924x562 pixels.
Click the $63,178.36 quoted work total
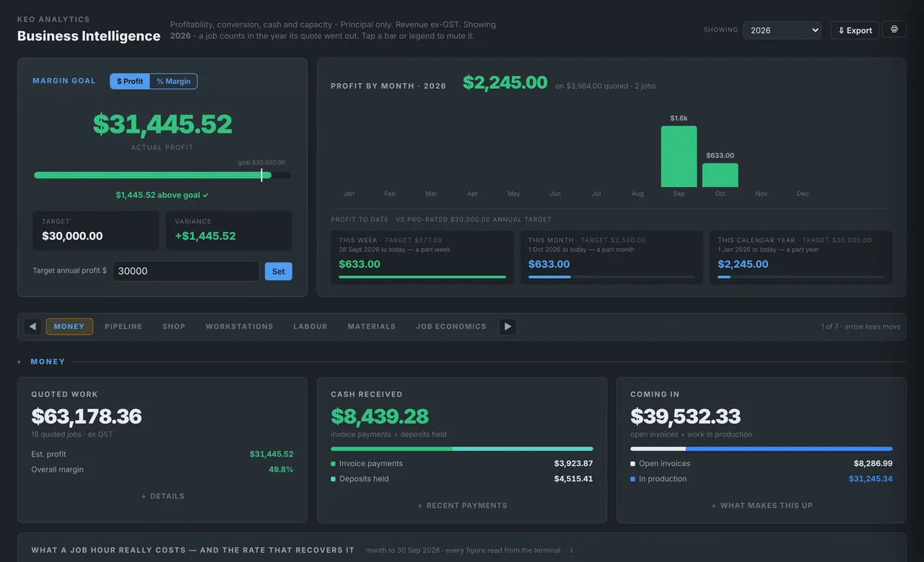87,416
